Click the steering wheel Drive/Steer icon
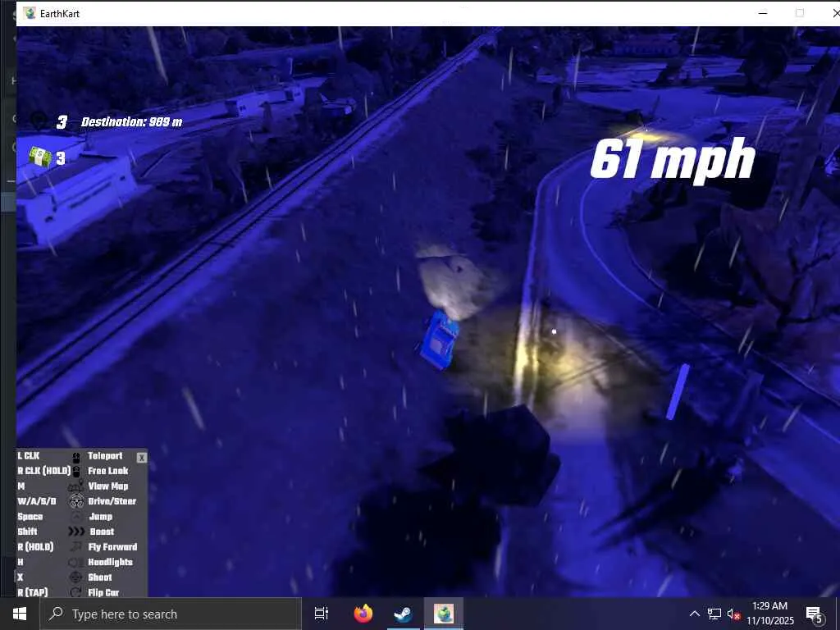 (x=76, y=501)
